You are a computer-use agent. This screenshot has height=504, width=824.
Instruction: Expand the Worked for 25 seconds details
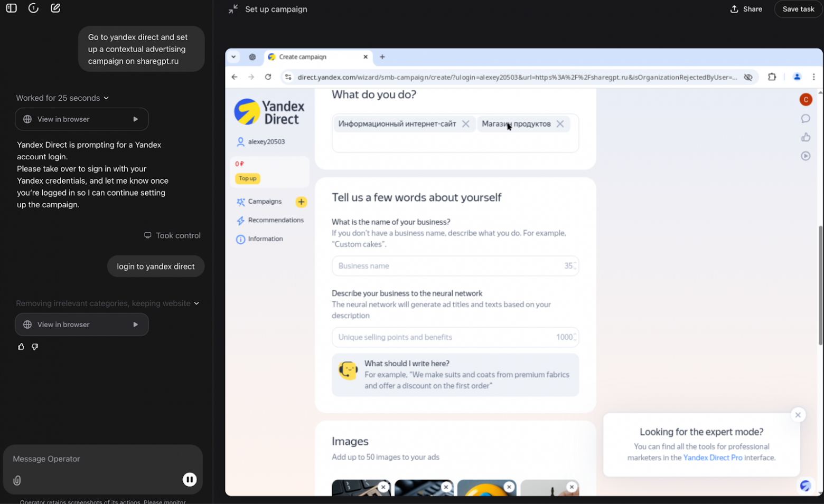click(62, 98)
